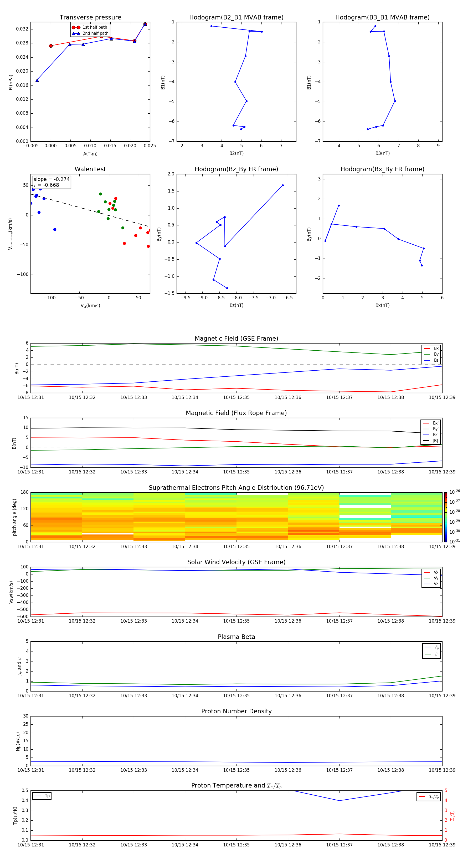The height and width of the screenshot is (868, 473).
Task: Click the "Solar Wind Velocity (GSE Frame)" title
Action: pos(236,562)
